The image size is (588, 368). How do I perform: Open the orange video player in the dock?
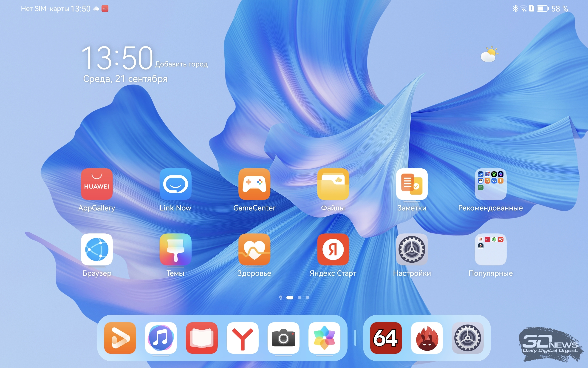120,338
